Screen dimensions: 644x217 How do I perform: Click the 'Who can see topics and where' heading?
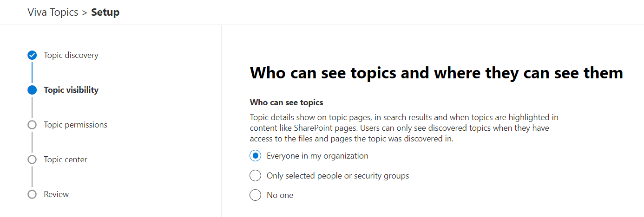pyautogui.click(x=436, y=73)
